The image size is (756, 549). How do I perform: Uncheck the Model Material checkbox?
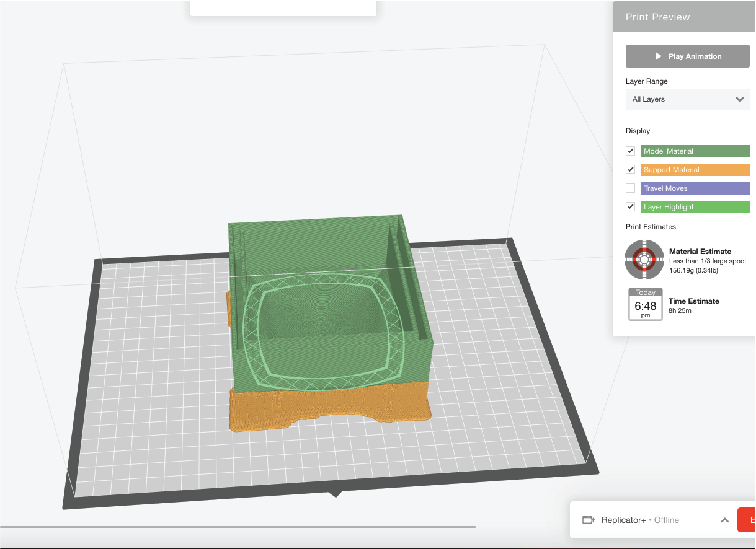(630, 151)
